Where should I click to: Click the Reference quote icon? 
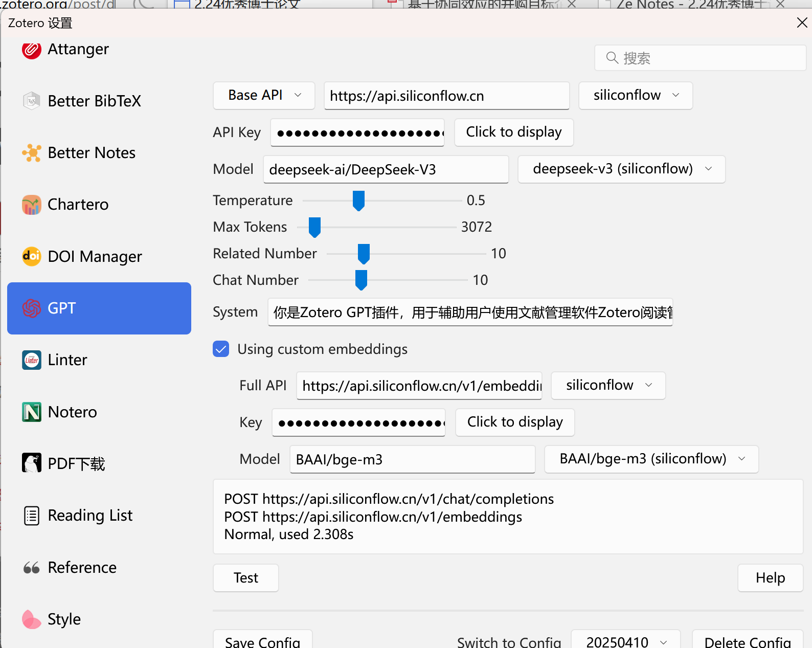point(32,568)
